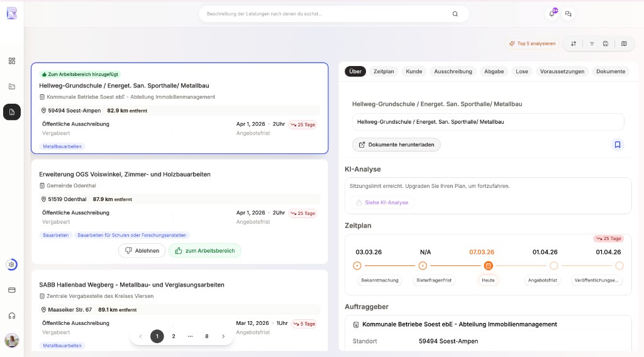The height and width of the screenshot is (357, 644).
Task: Open Hellweg-Grundschule tender card title
Action: tap(124, 85)
